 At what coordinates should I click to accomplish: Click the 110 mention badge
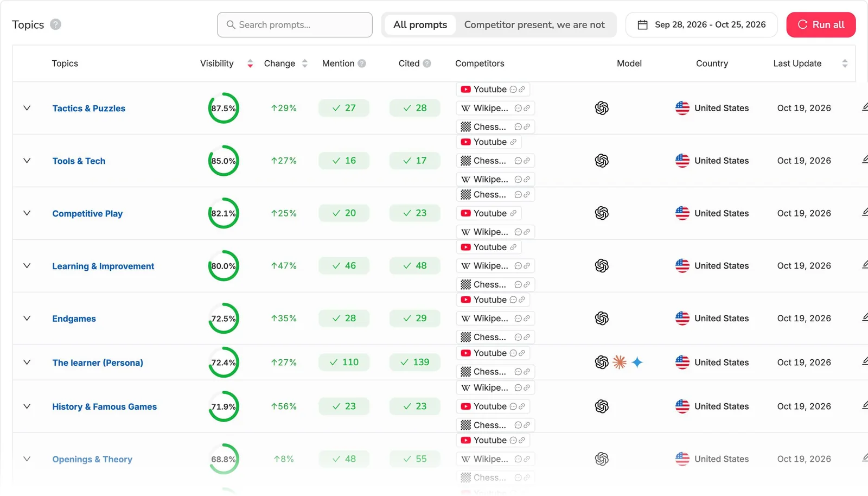click(x=344, y=362)
